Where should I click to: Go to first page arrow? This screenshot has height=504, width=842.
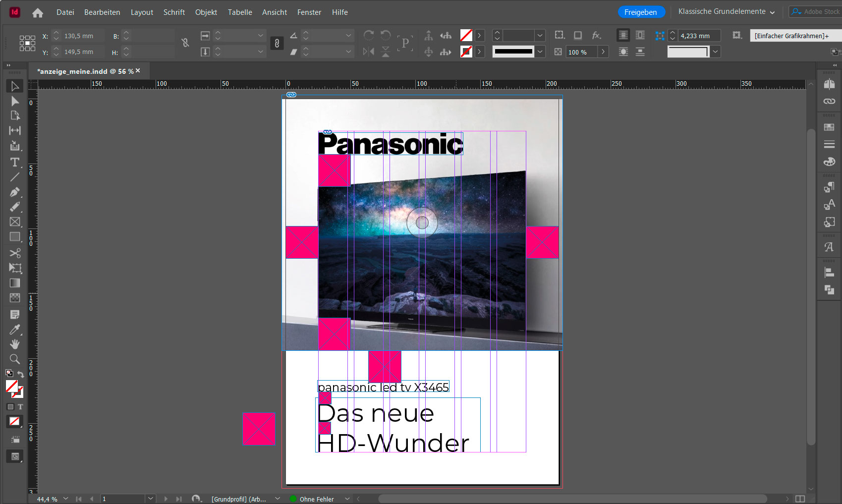point(79,499)
